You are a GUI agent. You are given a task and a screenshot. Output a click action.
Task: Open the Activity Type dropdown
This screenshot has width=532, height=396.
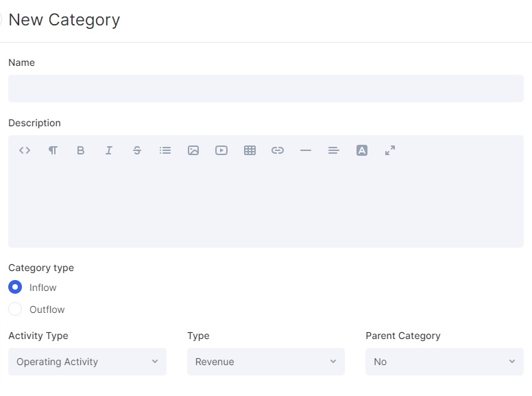pyautogui.click(x=87, y=362)
